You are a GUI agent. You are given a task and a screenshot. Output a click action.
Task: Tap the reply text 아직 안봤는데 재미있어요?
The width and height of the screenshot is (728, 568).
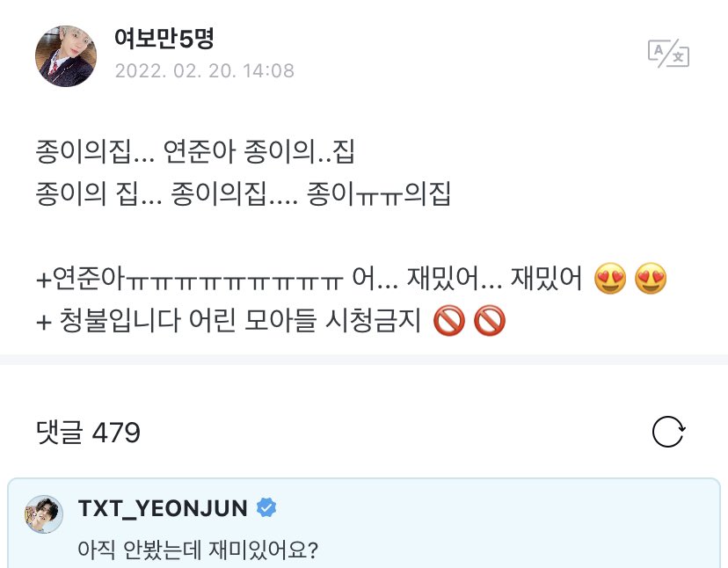point(198,550)
